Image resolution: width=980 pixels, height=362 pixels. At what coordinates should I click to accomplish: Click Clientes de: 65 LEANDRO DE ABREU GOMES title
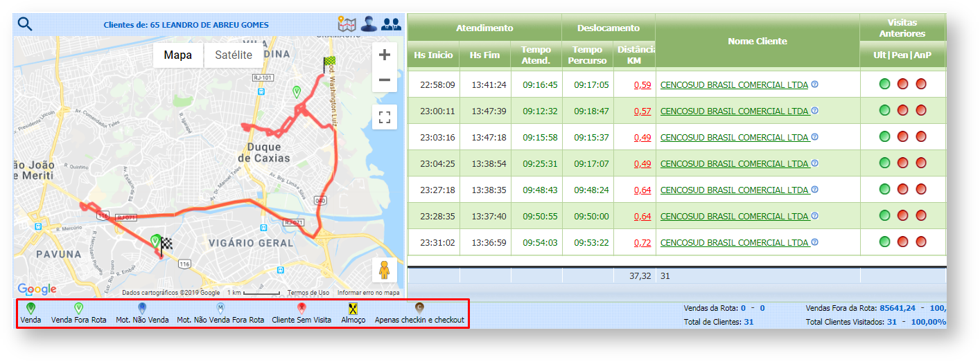click(x=186, y=25)
